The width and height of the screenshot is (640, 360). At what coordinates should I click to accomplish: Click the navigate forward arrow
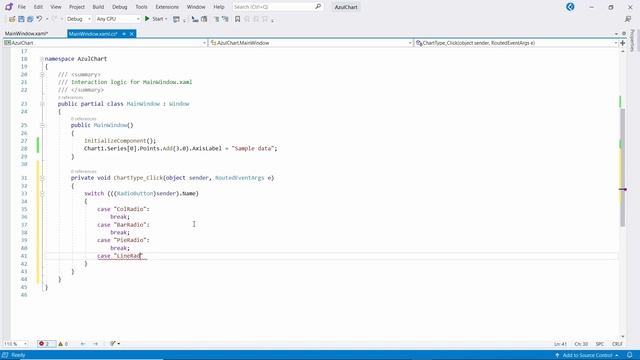96,344
